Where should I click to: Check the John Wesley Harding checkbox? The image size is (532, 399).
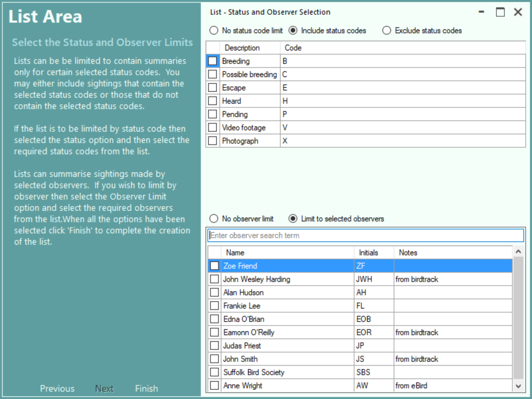point(215,279)
